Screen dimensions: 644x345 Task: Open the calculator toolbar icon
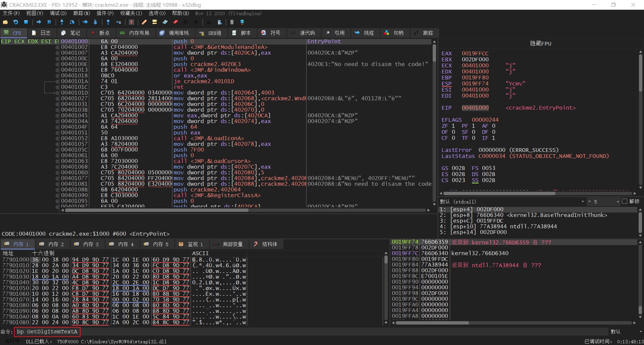pyautogui.click(x=231, y=22)
